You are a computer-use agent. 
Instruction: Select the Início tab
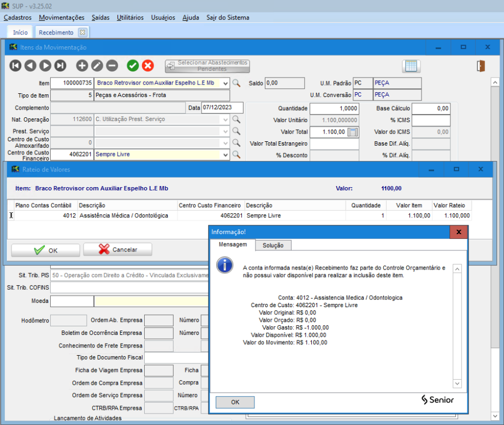point(20,32)
